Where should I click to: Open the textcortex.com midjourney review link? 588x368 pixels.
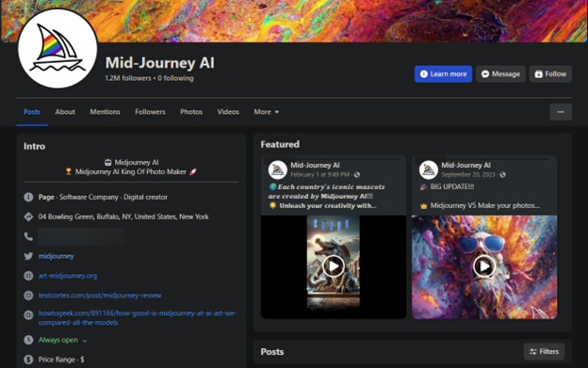100,296
